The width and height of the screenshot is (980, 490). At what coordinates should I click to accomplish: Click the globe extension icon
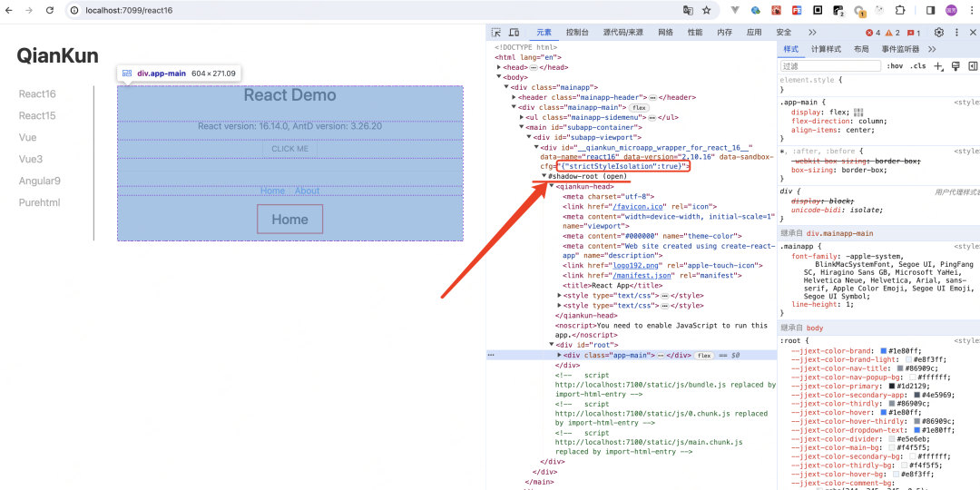pyautogui.click(x=756, y=11)
